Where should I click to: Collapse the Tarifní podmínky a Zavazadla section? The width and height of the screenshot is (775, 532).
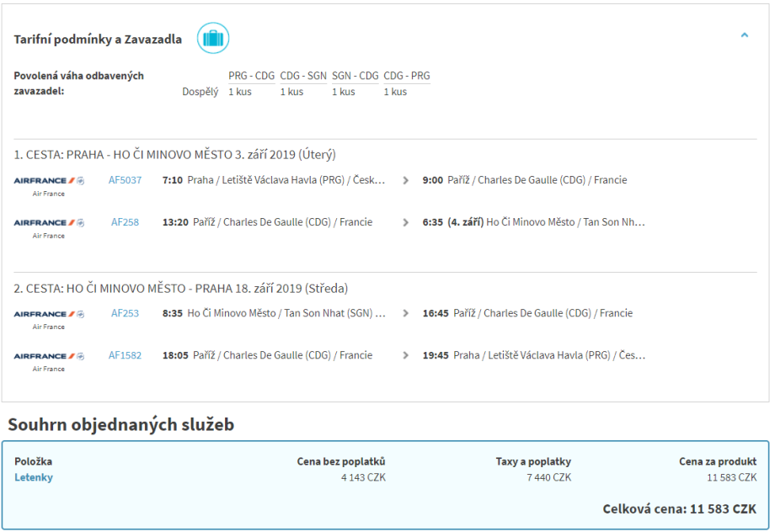(x=744, y=35)
